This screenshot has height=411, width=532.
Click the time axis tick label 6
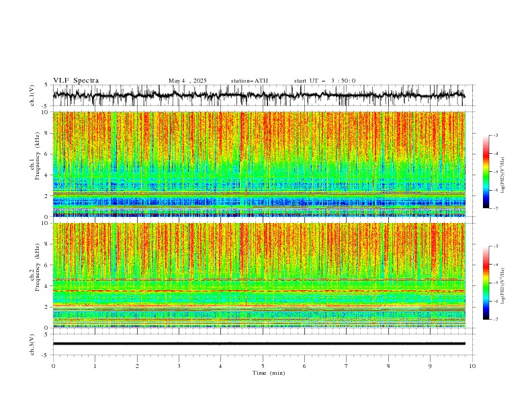tap(304, 366)
